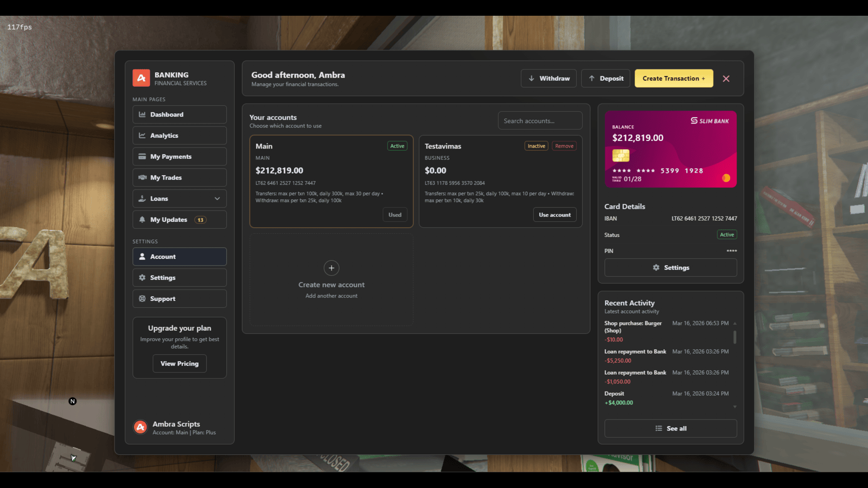Open the Dashboard page from sidebar
The width and height of the screenshot is (868, 488).
[x=179, y=114]
